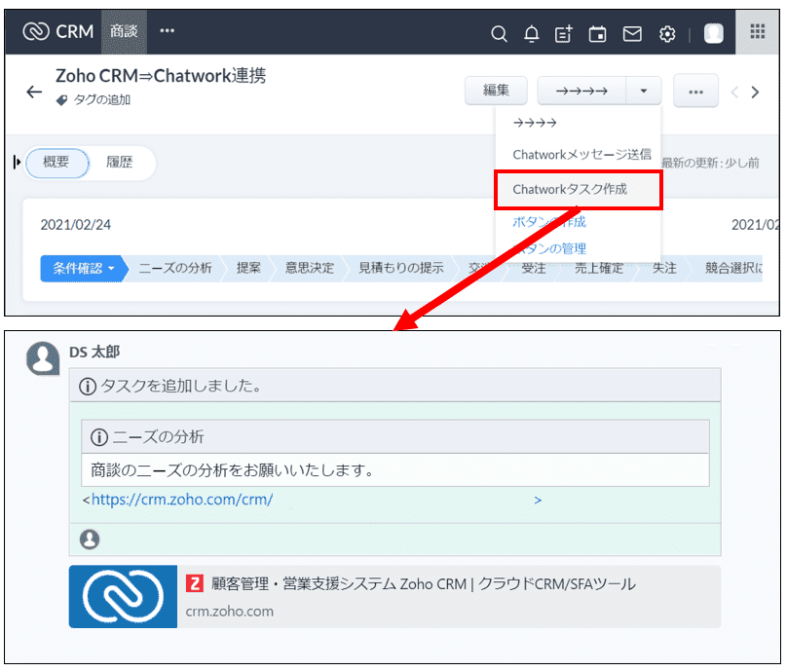The width and height of the screenshot is (787, 672).
Task: Switch to the 履歴 tab
Action: coord(120,163)
